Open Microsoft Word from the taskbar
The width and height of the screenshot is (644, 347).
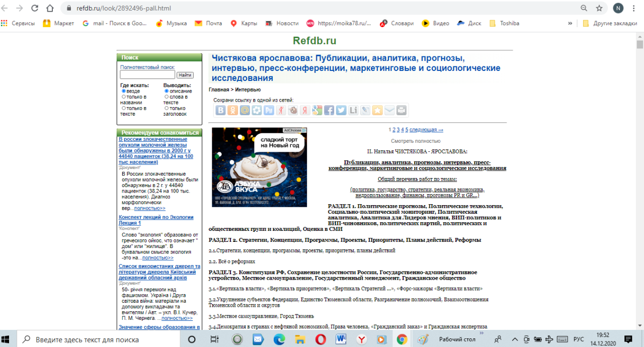[341, 339]
